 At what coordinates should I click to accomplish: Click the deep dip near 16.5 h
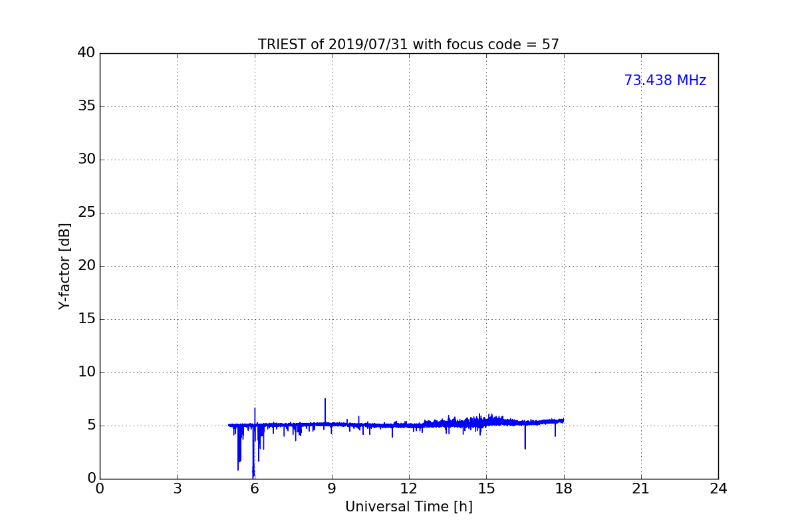coord(525,437)
